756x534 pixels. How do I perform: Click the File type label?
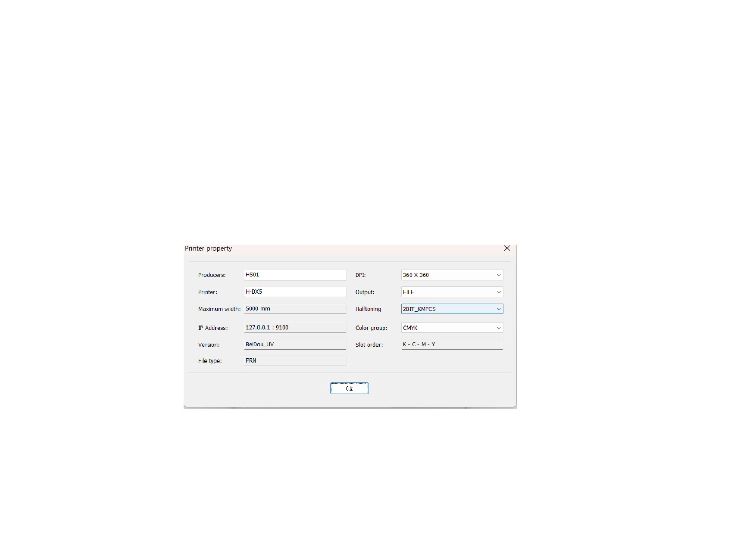click(x=210, y=361)
